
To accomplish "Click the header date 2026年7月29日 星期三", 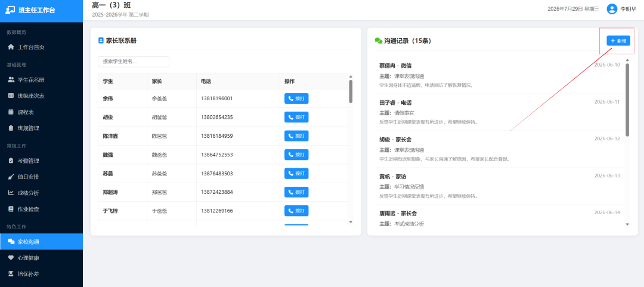I will coord(574,9).
